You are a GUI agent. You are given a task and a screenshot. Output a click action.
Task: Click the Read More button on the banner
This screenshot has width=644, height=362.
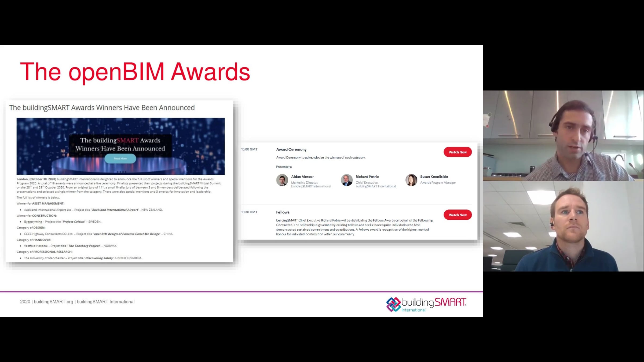pyautogui.click(x=120, y=158)
